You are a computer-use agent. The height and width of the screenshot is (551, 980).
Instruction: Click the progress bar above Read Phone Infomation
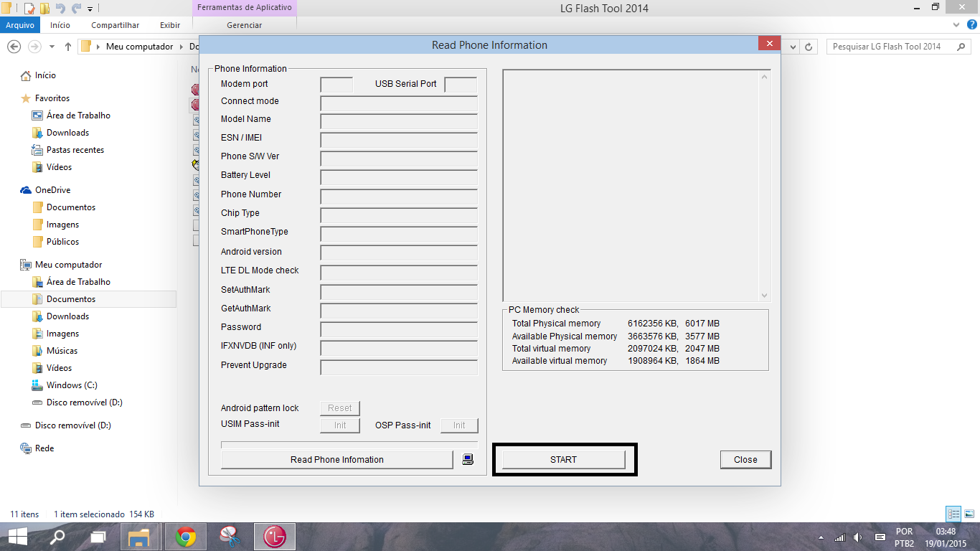[349, 445]
